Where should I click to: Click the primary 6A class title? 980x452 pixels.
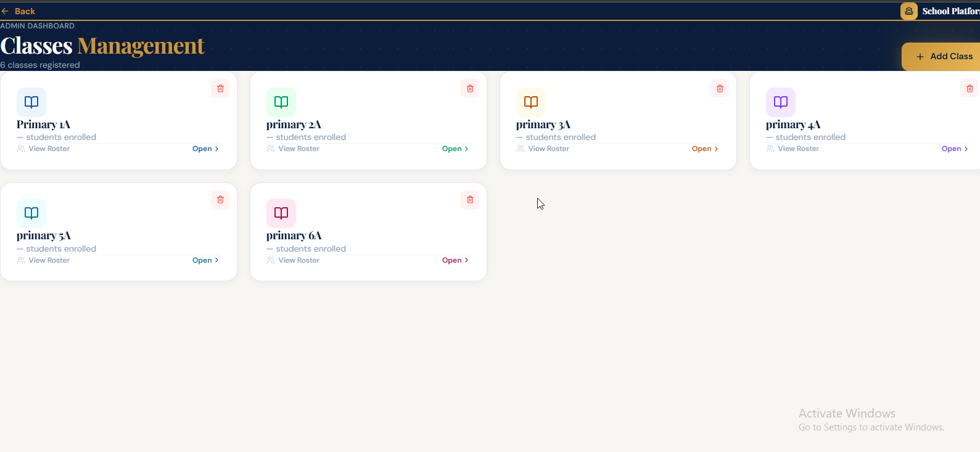pos(294,236)
